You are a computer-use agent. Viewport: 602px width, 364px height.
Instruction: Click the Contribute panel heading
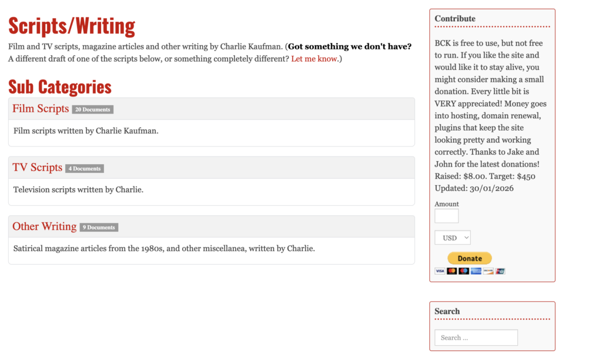click(x=454, y=18)
